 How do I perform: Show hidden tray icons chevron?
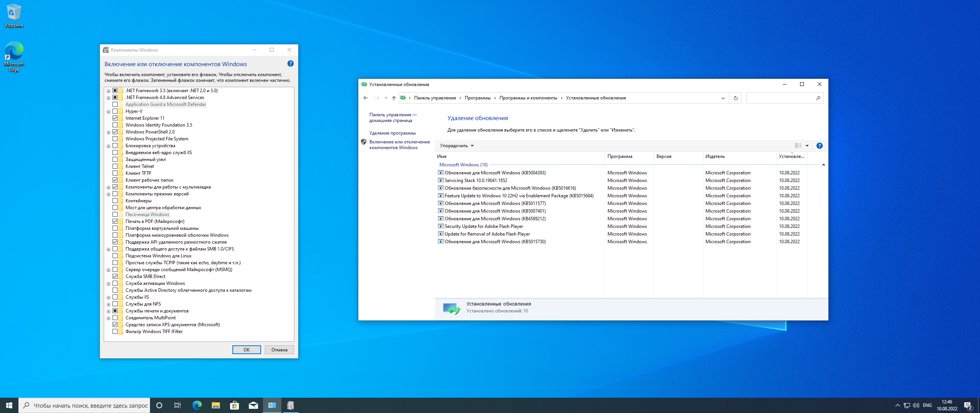(x=897, y=405)
